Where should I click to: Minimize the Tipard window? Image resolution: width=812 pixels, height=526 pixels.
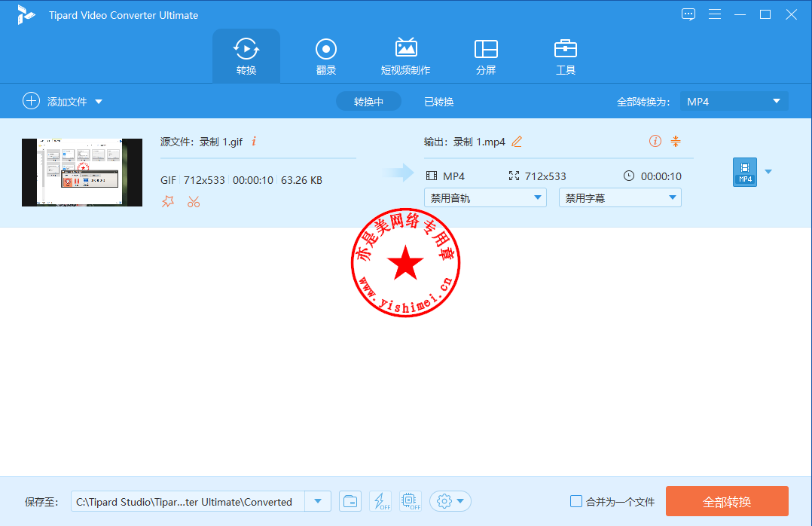(740, 14)
